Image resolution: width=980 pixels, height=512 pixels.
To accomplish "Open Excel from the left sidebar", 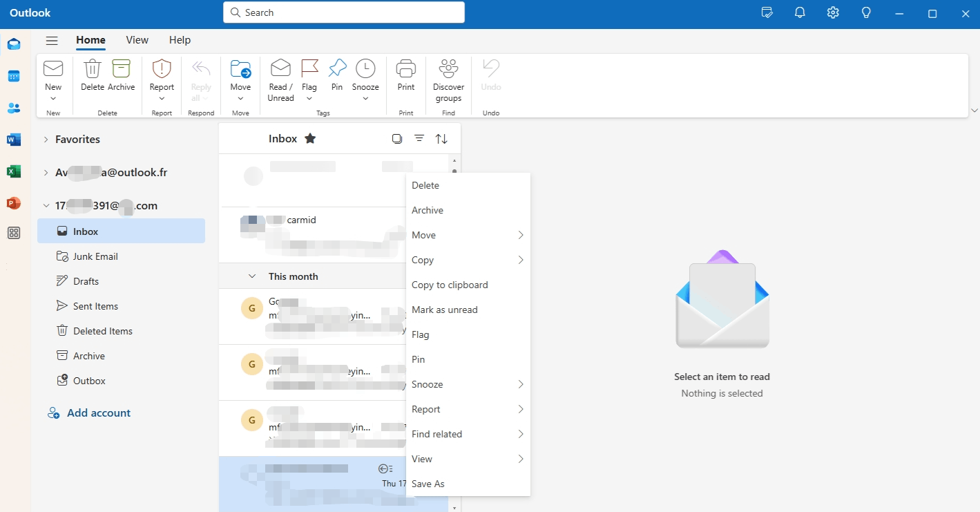I will click(14, 171).
